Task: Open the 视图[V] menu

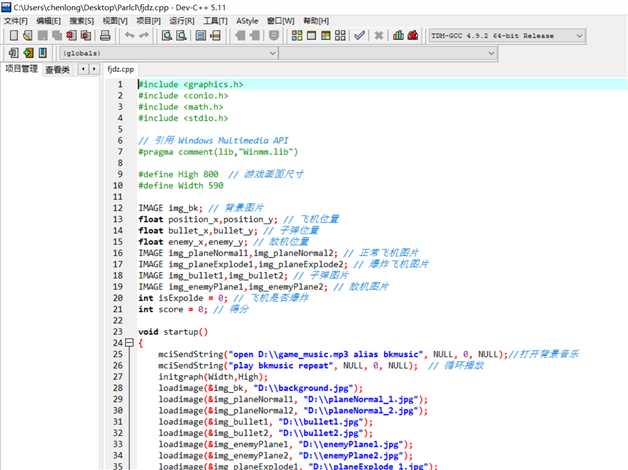Action: tap(115, 21)
